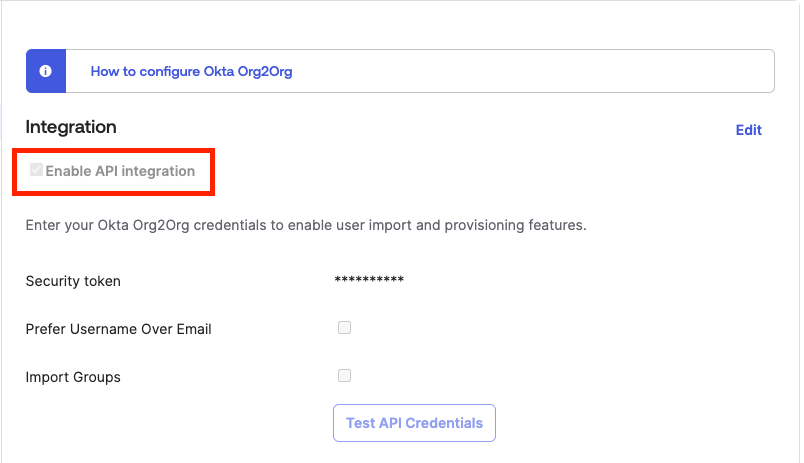Tick the Import Groups checkbox
Viewport: 804px width, 463px height.
[345, 376]
